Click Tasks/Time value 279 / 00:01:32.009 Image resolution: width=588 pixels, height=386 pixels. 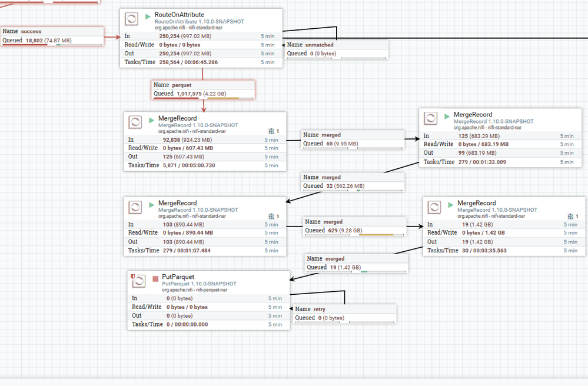(482, 162)
